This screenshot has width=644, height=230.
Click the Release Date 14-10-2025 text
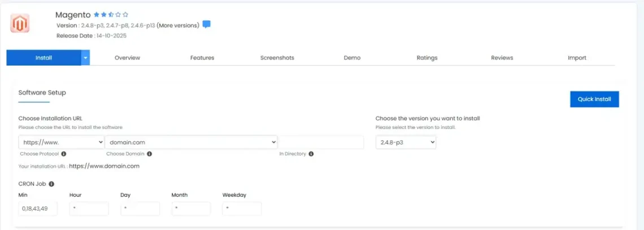91,36
